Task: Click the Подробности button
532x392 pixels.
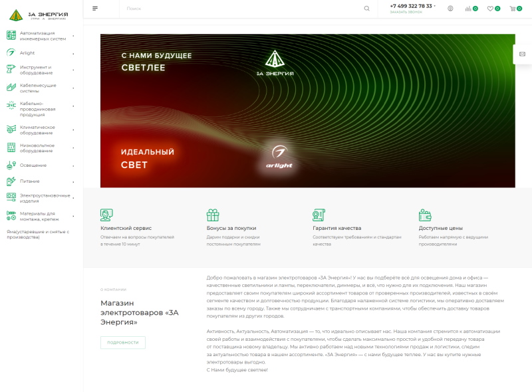Action: coord(122,342)
